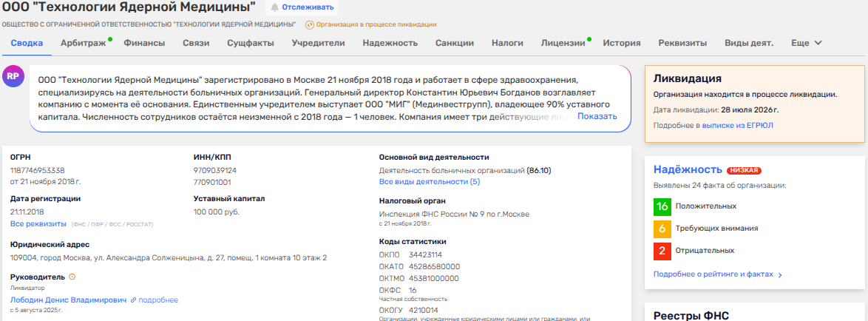Click Подробнее о рейтинге и фактах link
Screen dimensions: 868x321
pyautogui.click(x=713, y=274)
